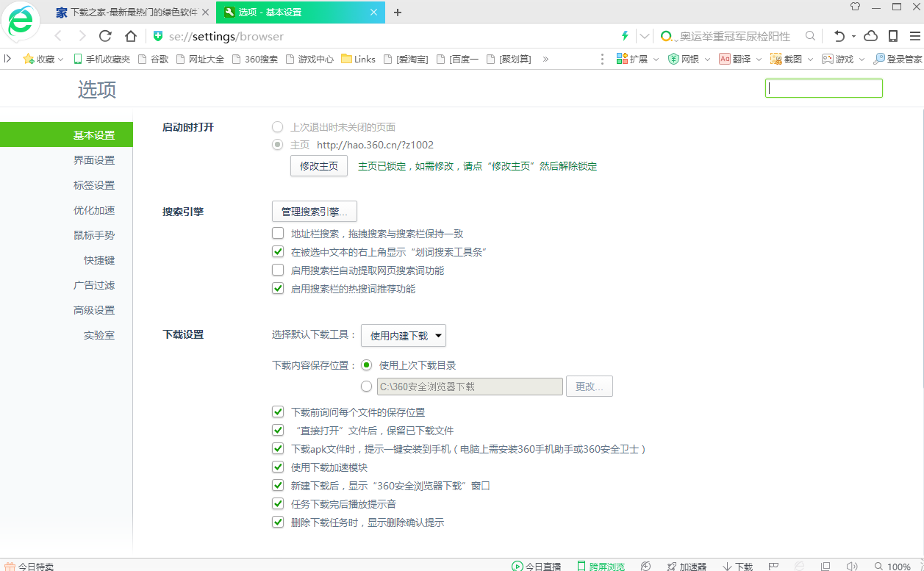Open the 游戏 games center icon

tap(838, 59)
